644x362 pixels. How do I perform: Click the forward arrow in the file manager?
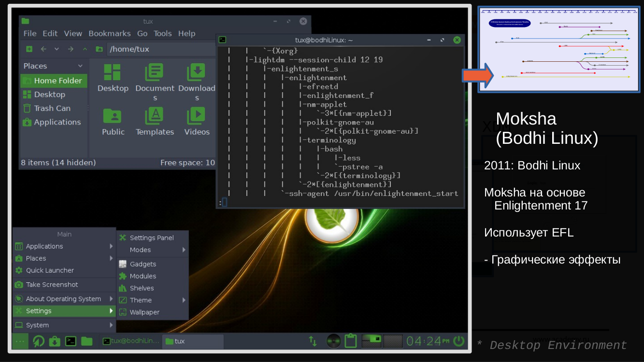click(71, 49)
